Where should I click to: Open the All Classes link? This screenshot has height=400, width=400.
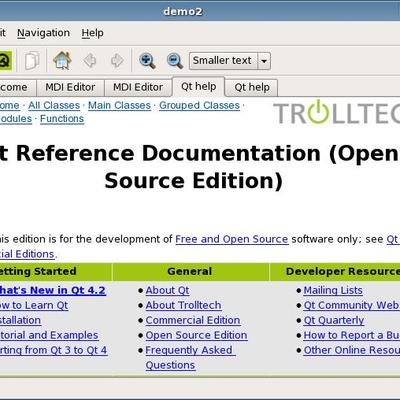click(x=54, y=105)
